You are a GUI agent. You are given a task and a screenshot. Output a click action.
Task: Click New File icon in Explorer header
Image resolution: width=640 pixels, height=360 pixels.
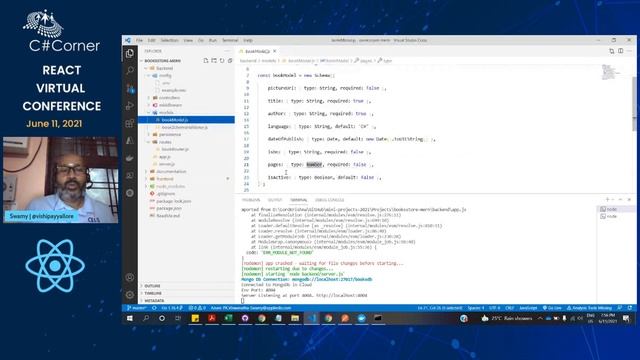pyautogui.click(x=206, y=61)
